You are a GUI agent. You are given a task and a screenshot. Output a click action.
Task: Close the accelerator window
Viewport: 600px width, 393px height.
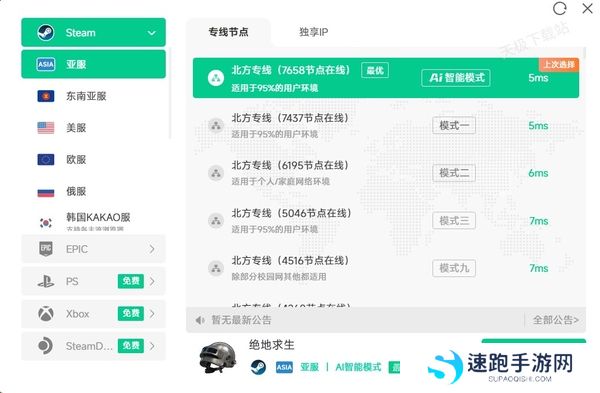pyautogui.click(x=587, y=8)
